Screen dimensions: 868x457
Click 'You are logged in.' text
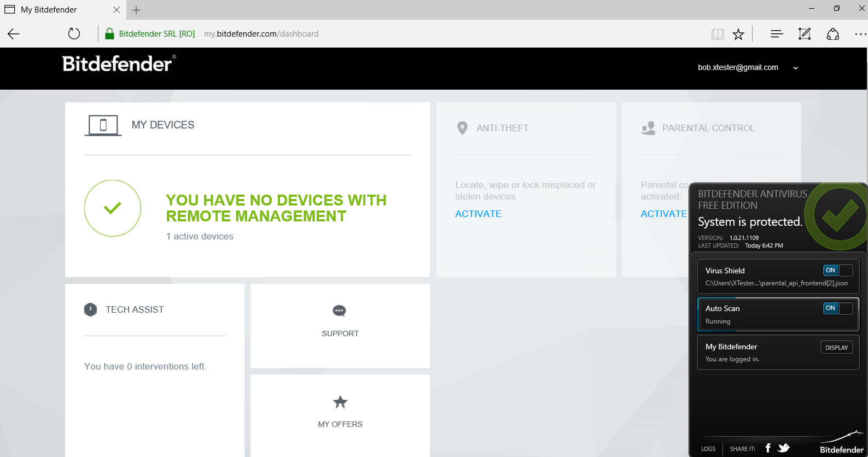(x=732, y=359)
